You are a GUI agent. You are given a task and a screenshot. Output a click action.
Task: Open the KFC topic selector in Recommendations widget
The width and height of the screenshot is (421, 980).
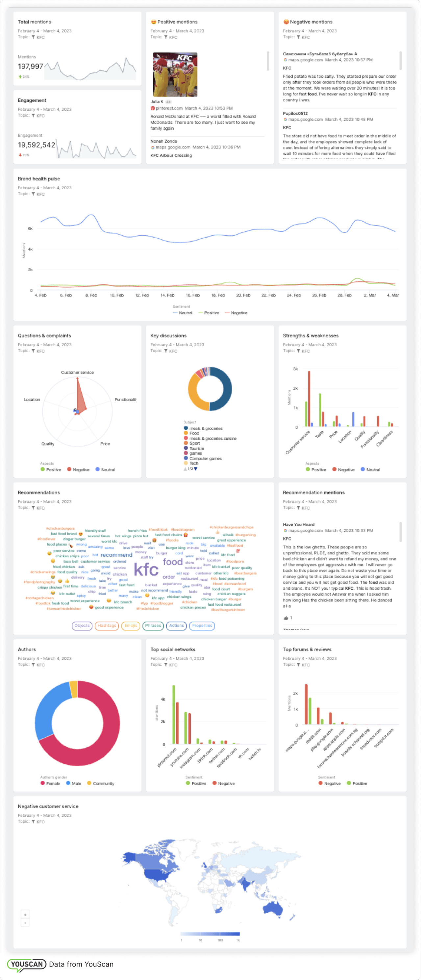tap(41, 508)
